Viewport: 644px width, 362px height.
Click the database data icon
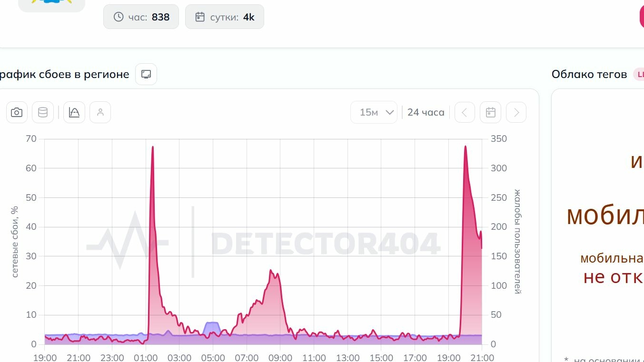[x=43, y=113]
